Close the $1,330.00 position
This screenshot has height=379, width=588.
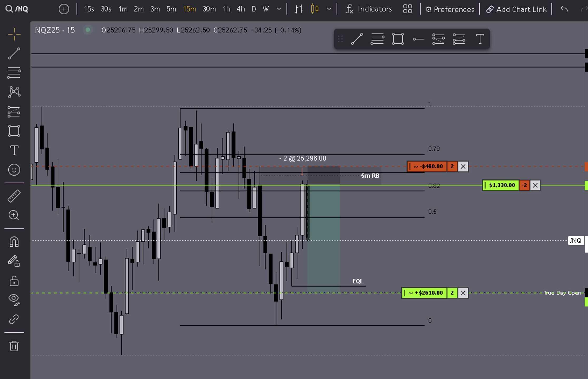coord(535,186)
